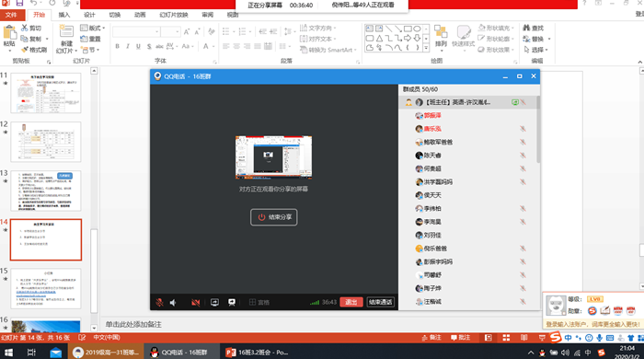This screenshot has height=359, width=644.
Task: Click the Copy (复制) button
Action: coord(32,39)
